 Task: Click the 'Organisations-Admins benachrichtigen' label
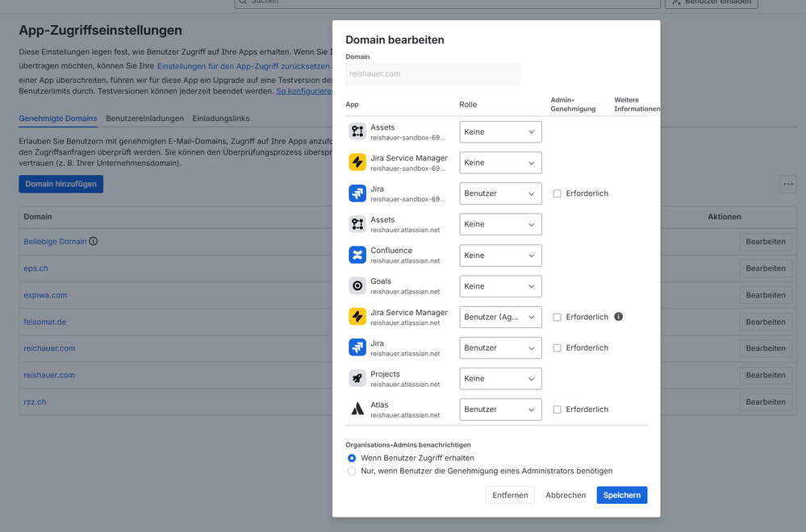[x=408, y=445]
